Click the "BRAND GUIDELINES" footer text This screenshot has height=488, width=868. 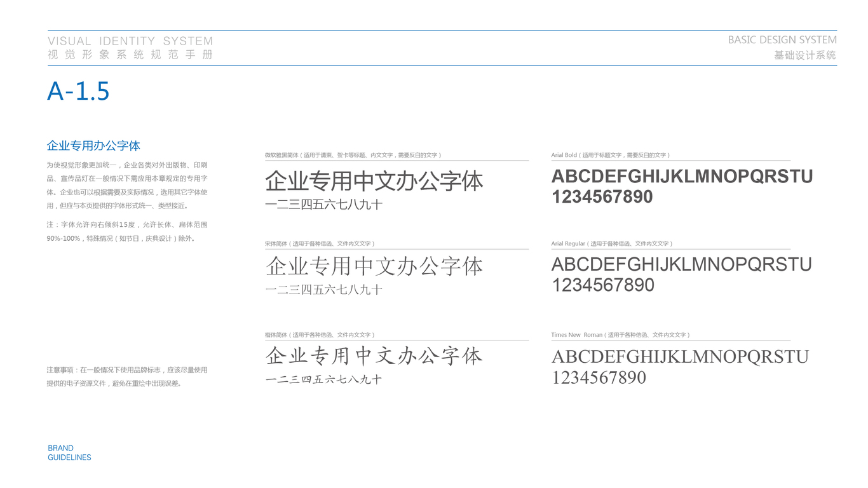69,452
